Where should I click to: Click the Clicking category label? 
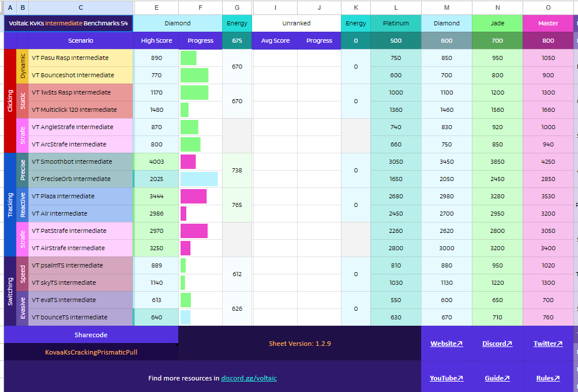(x=10, y=101)
